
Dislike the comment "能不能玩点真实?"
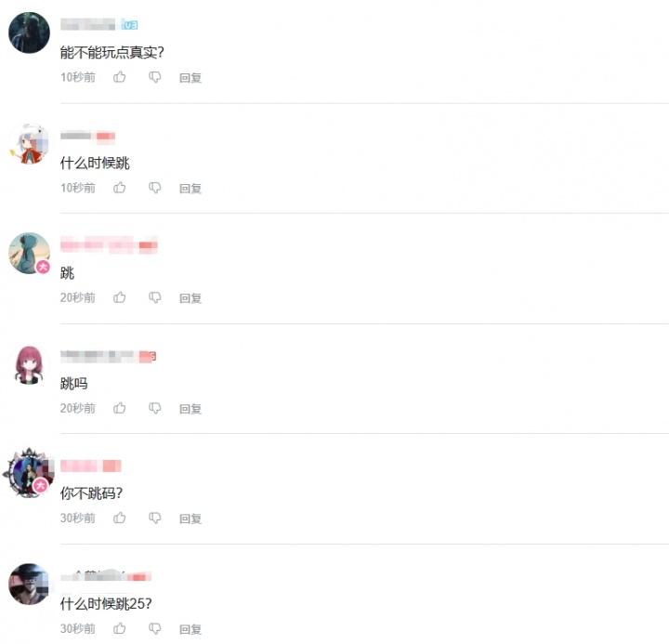click(x=154, y=77)
